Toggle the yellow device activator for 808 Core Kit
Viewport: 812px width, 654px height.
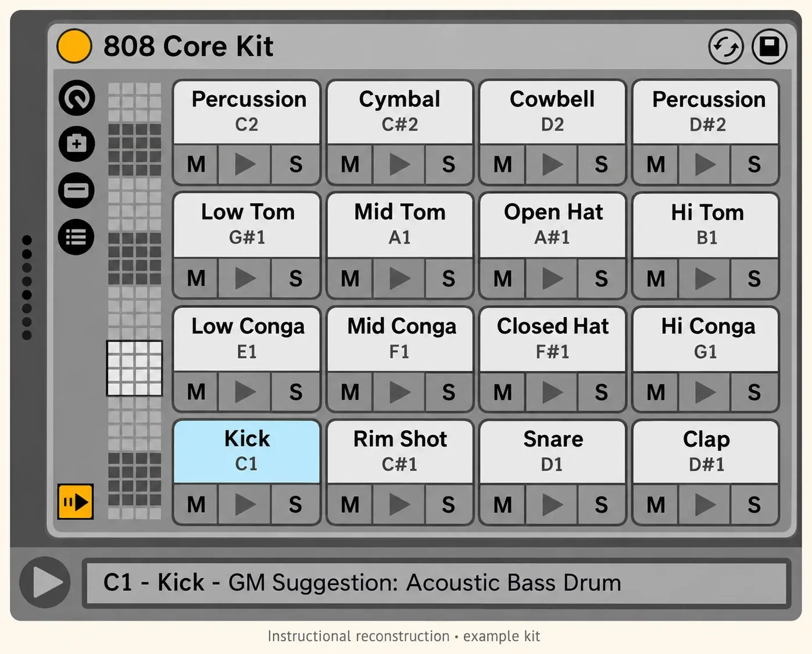tap(74, 46)
